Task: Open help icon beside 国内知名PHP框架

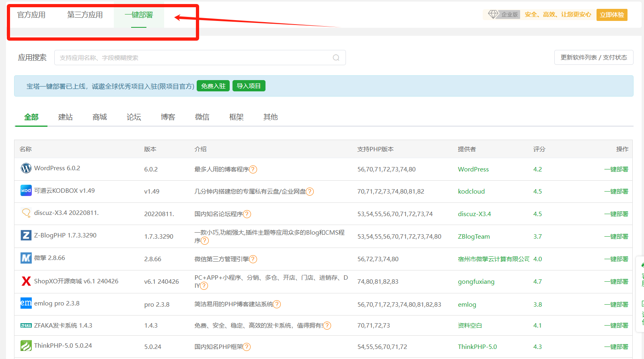Action: point(247,347)
